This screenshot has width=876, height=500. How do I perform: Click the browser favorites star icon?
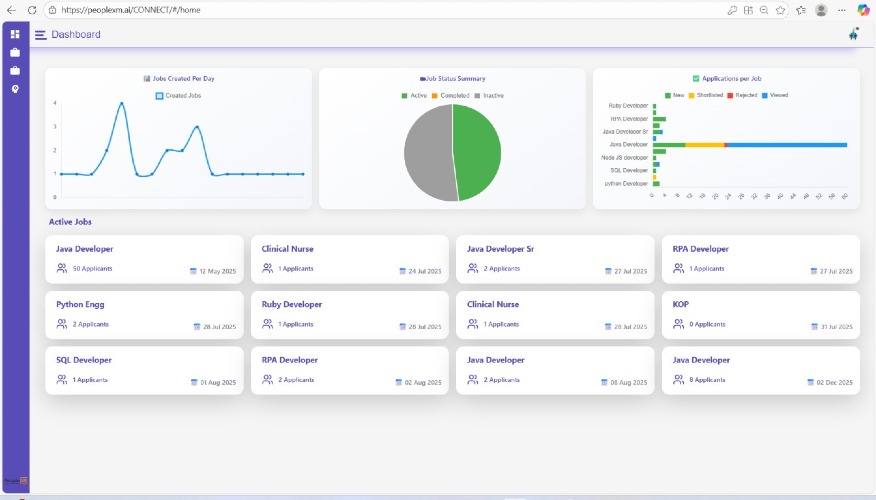click(x=780, y=9)
